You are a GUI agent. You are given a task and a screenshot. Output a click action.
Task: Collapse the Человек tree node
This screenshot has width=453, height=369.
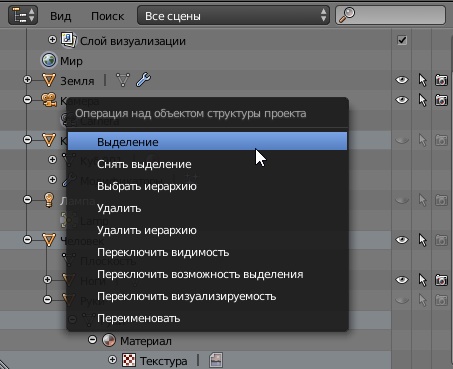pyautogui.click(x=27, y=239)
